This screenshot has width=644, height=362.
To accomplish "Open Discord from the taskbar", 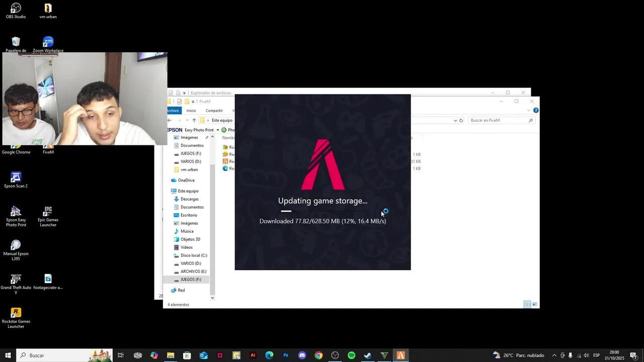I will coord(302,355).
